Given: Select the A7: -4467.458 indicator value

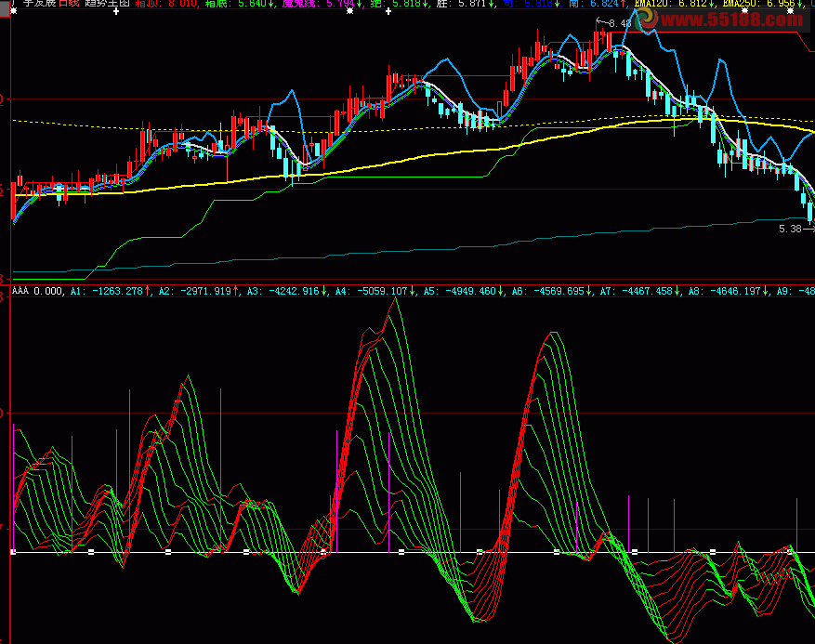Looking at the screenshot, I should (x=640, y=291).
